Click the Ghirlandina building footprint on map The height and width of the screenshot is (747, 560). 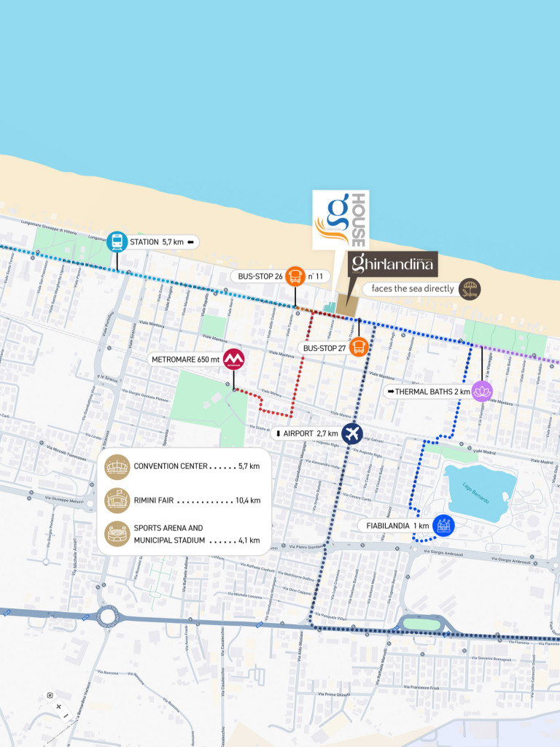point(347,304)
